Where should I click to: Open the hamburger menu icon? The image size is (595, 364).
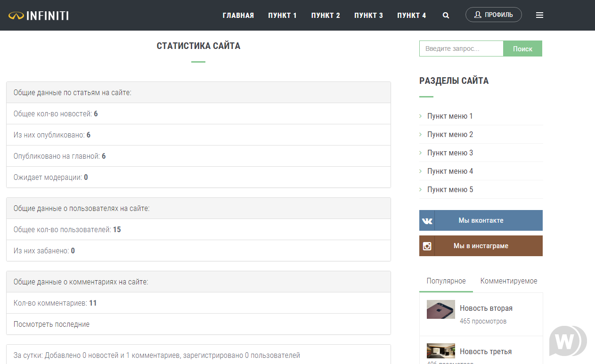pyautogui.click(x=539, y=15)
